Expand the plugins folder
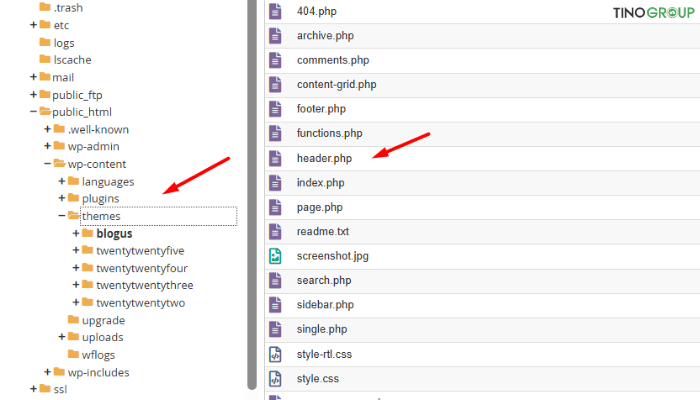700x400 pixels. tap(62, 198)
